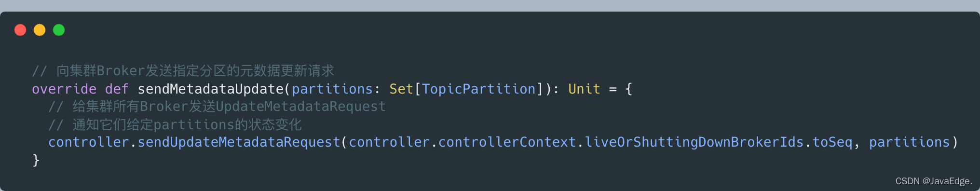Click the yellow minimize dot
The width and height of the screenshot is (980, 191).
[x=40, y=30]
